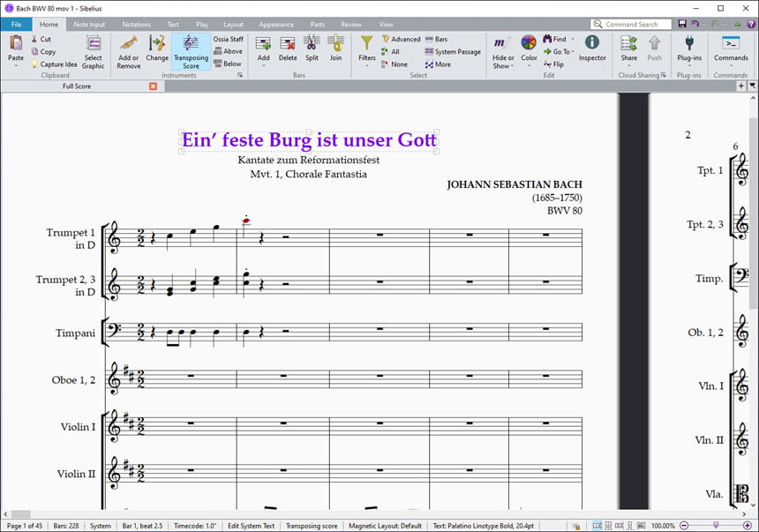
Task: Click in the Command Search field
Action: (631, 24)
